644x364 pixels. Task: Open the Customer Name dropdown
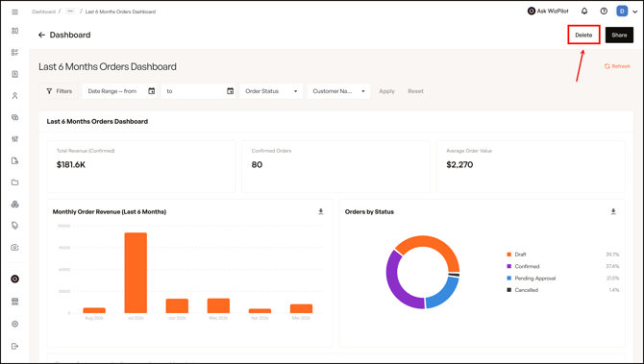pos(338,91)
